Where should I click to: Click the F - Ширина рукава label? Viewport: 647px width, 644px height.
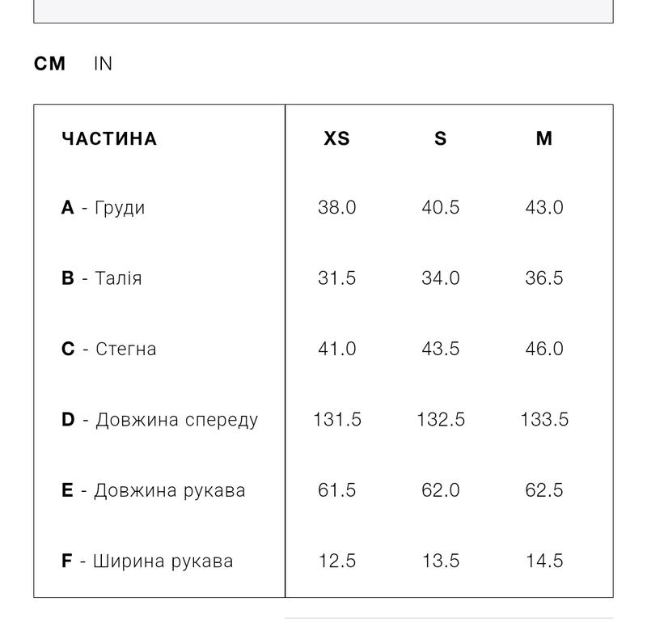point(147,561)
